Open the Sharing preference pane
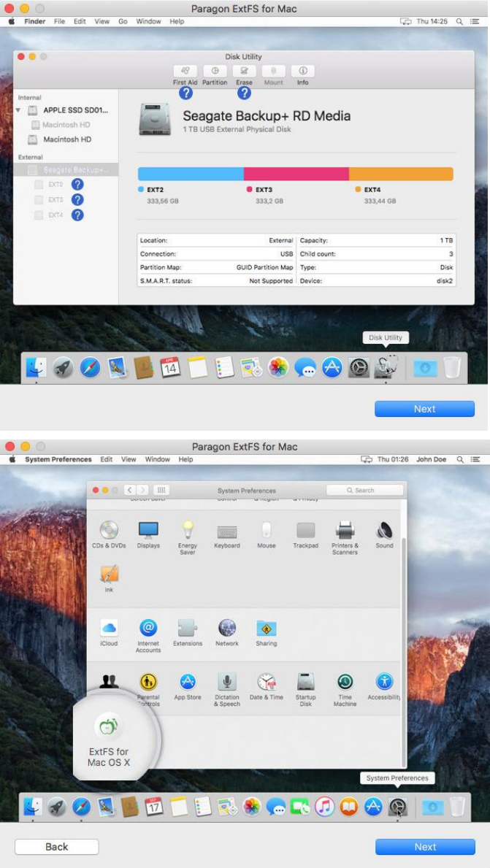The width and height of the screenshot is (490, 868). click(x=267, y=628)
